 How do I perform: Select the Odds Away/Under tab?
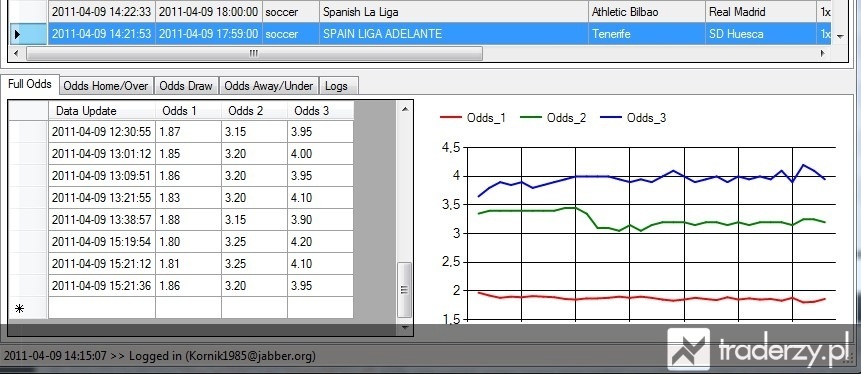(x=269, y=86)
